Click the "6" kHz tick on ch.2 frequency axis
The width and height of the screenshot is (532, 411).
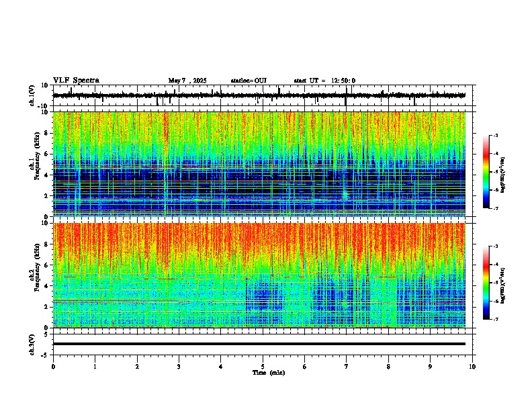(47, 265)
